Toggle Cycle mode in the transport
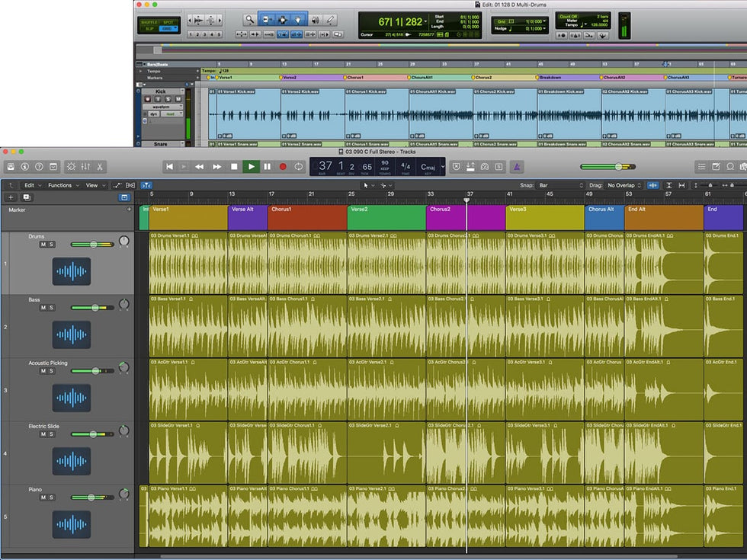 (x=299, y=166)
